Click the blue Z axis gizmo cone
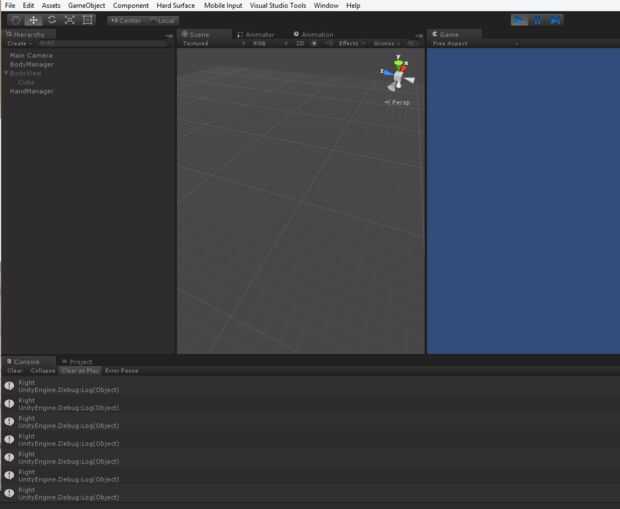The width and height of the screenshot is (620, 509). [x=388, y=72]
